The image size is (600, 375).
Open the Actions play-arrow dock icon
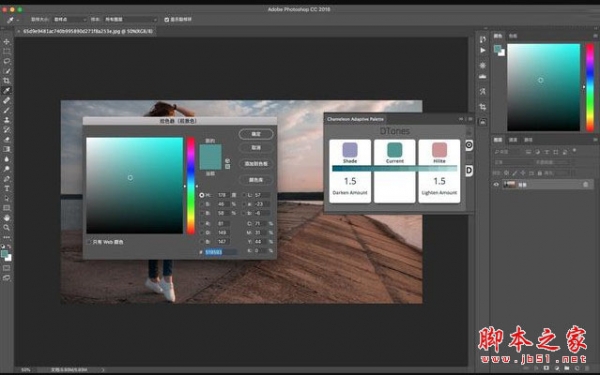(x=483, y=50)
